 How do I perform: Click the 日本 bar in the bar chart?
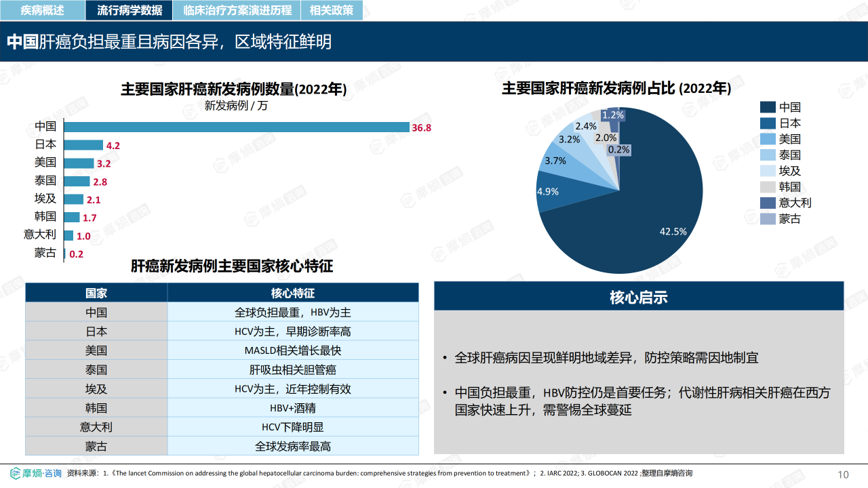83,145
